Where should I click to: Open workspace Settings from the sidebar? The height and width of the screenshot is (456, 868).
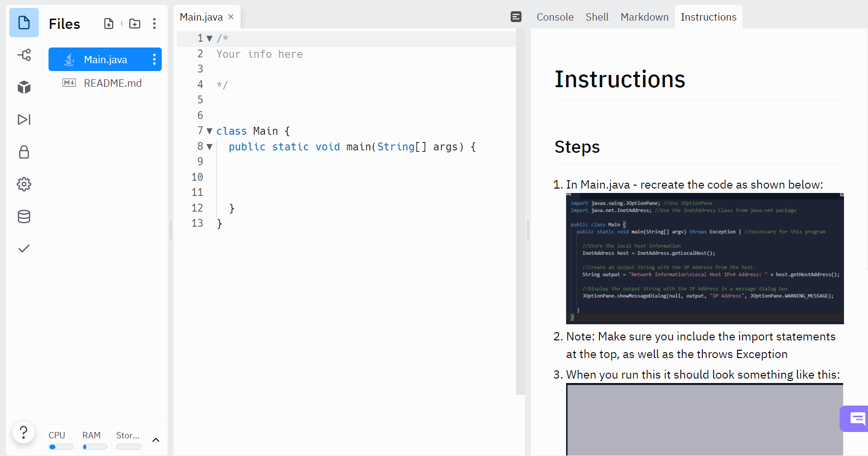click(x=24, y=184)
